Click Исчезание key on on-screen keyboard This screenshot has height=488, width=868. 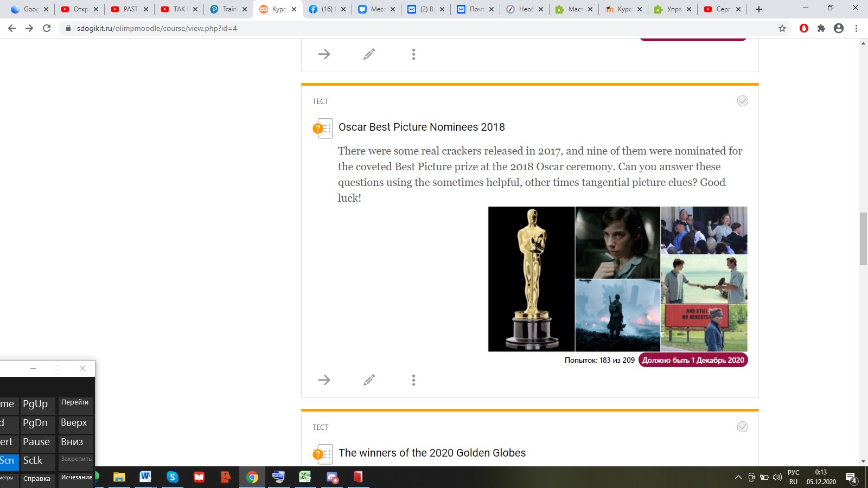pyautogui.click(x=76, y=480)
